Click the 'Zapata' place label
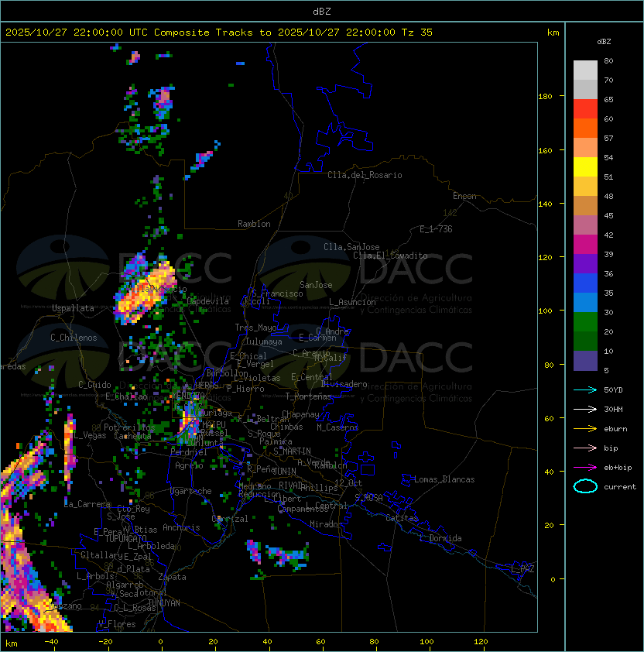 tap(172, 577)
